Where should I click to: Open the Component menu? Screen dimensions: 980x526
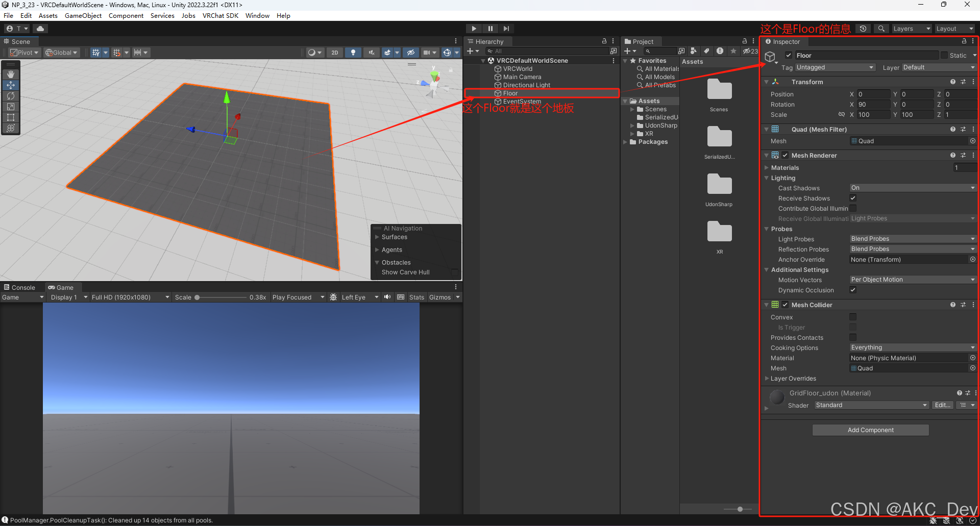point(126,16)
